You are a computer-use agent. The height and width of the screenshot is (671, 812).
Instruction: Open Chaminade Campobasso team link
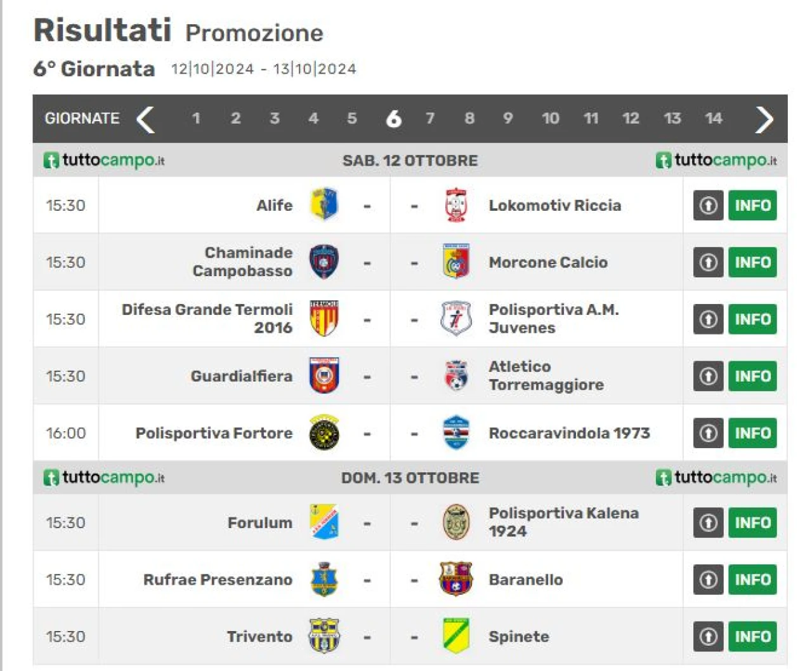242,262
